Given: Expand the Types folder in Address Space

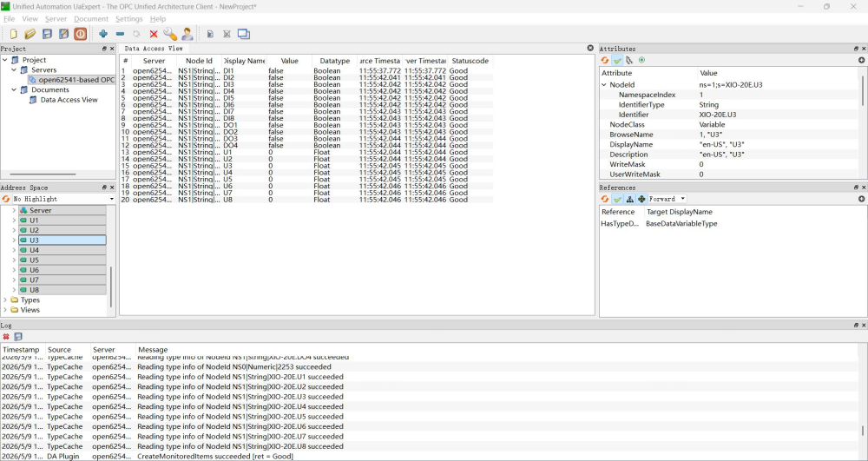Looking at the screenshot, I should pos(5,300).
